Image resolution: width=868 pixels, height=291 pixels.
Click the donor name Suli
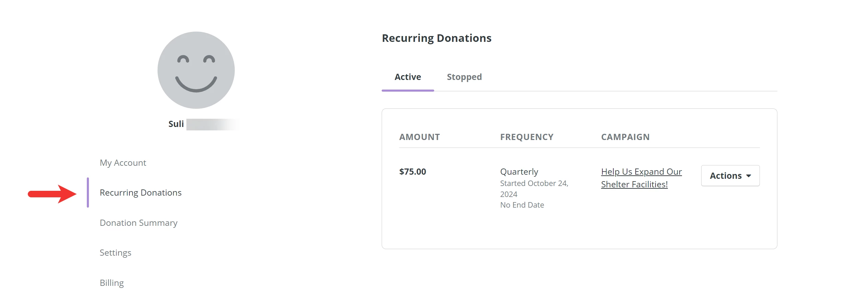[175, 124]
